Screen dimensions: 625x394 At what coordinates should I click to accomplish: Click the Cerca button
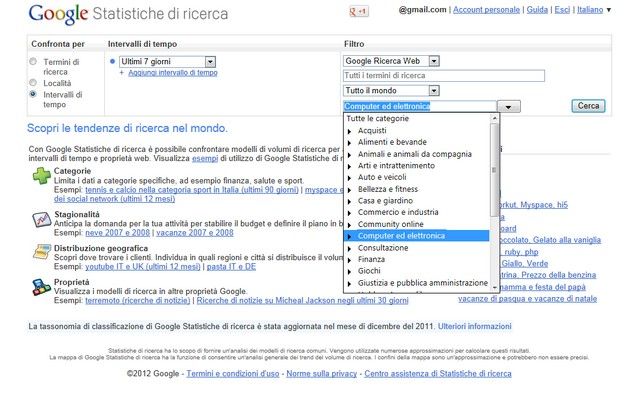588,106
